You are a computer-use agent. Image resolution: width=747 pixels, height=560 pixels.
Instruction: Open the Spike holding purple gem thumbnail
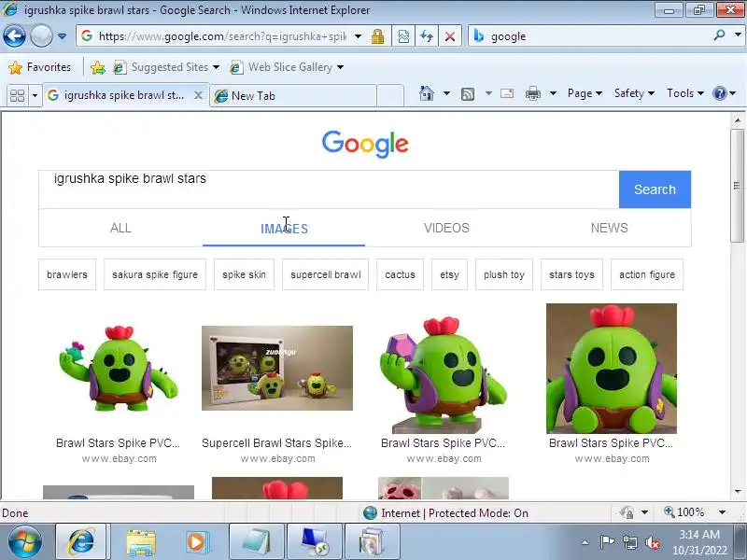pos(444,375)
